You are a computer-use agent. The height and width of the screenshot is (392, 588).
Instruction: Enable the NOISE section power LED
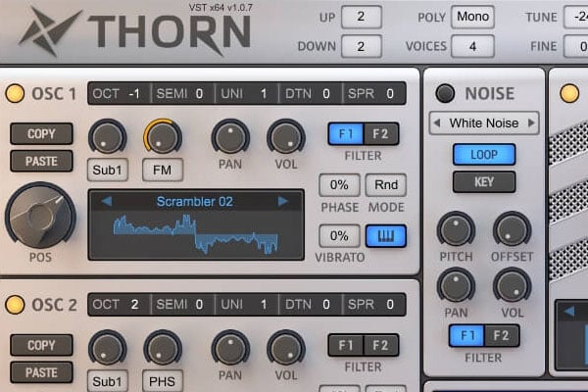(446, 94)
